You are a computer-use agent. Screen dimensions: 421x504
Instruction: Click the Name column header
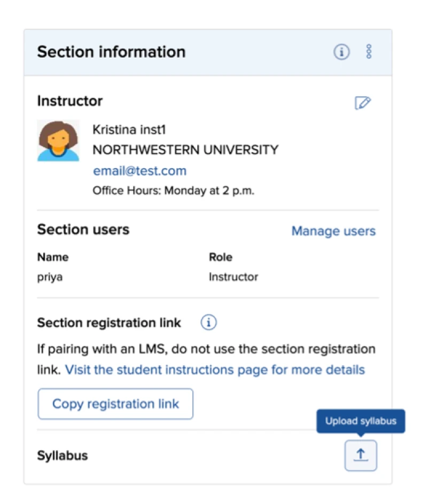(53, 257)
